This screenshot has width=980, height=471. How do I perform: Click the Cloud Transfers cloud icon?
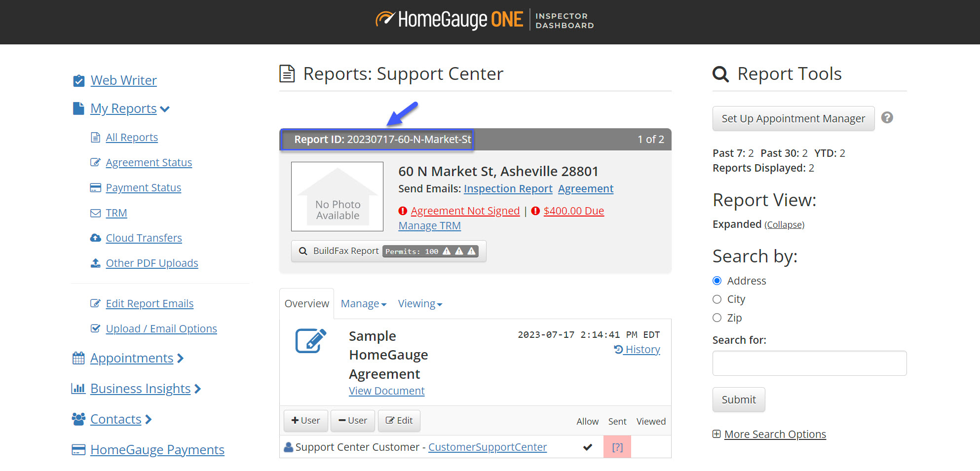[x=95, y=238]
